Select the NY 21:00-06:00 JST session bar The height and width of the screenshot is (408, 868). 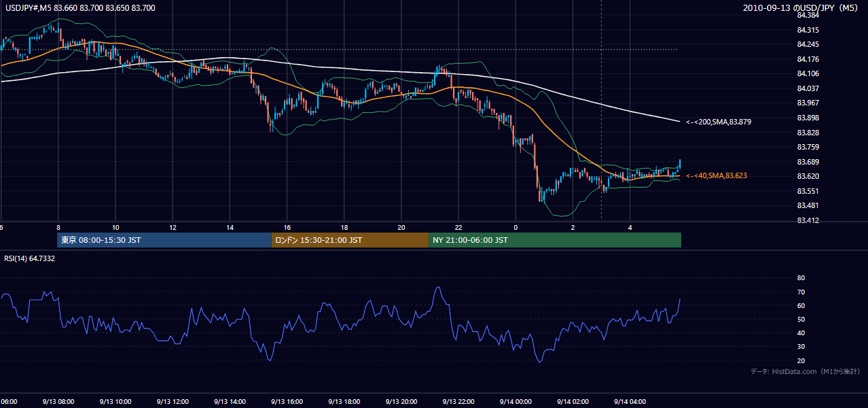click(x=555, y=240)
